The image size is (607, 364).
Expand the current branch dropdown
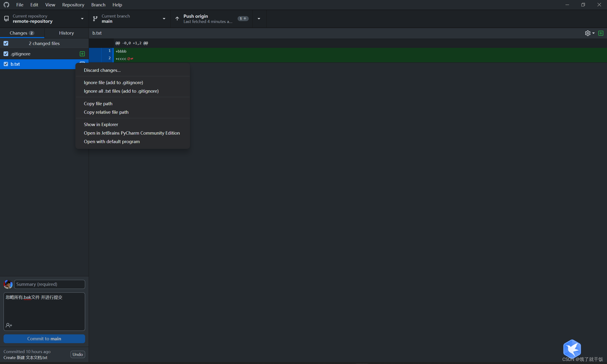[164, 19]
